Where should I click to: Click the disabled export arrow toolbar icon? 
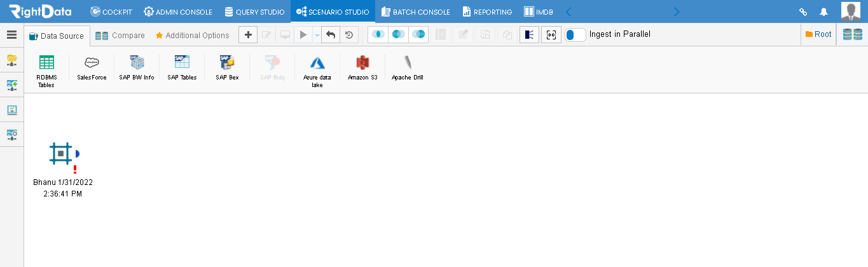click(463, 35)
